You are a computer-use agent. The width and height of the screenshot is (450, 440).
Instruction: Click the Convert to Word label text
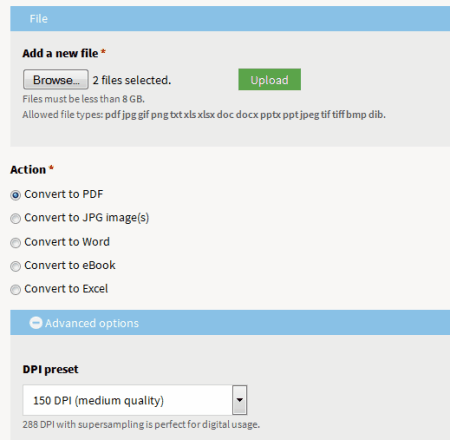pos(67,242)
